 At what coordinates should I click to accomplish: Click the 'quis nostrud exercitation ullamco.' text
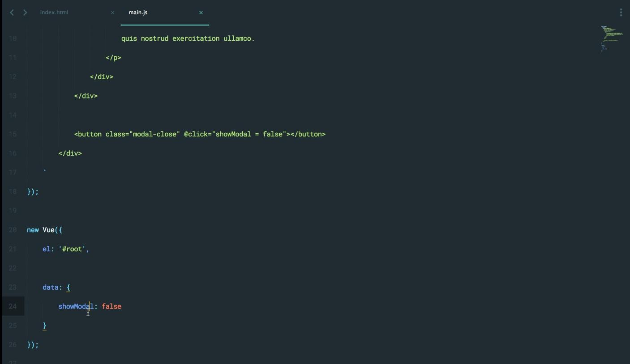pos(188,38)
